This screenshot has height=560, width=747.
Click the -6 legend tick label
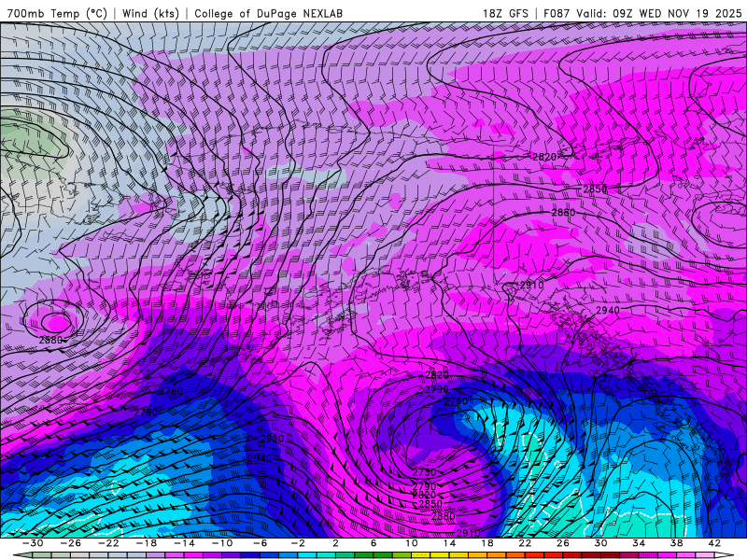[x=260, y=543]
